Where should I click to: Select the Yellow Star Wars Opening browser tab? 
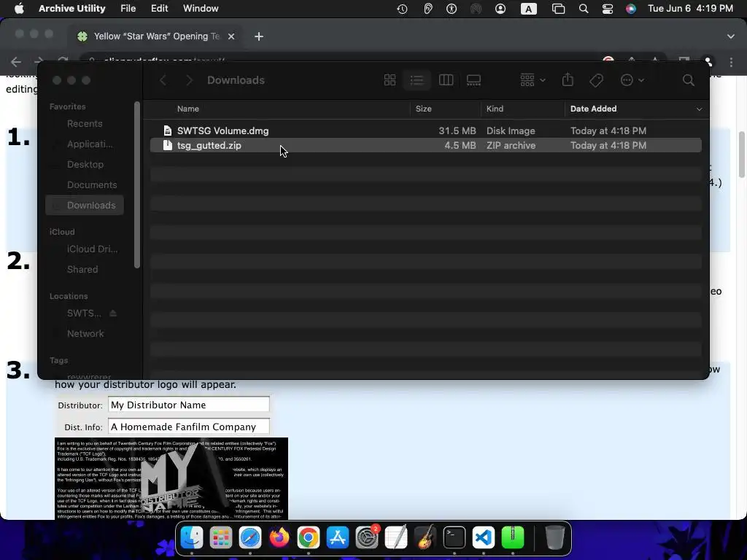tap(156, 36)
